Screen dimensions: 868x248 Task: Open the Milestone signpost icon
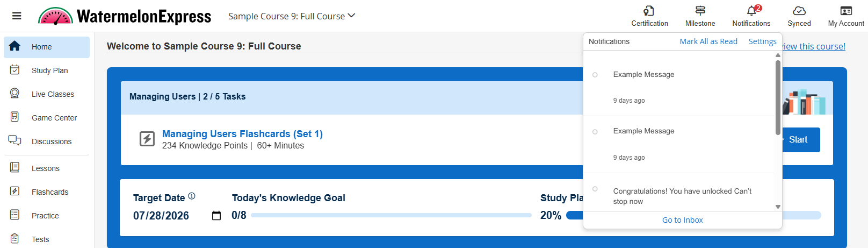[x=700, y=11]
